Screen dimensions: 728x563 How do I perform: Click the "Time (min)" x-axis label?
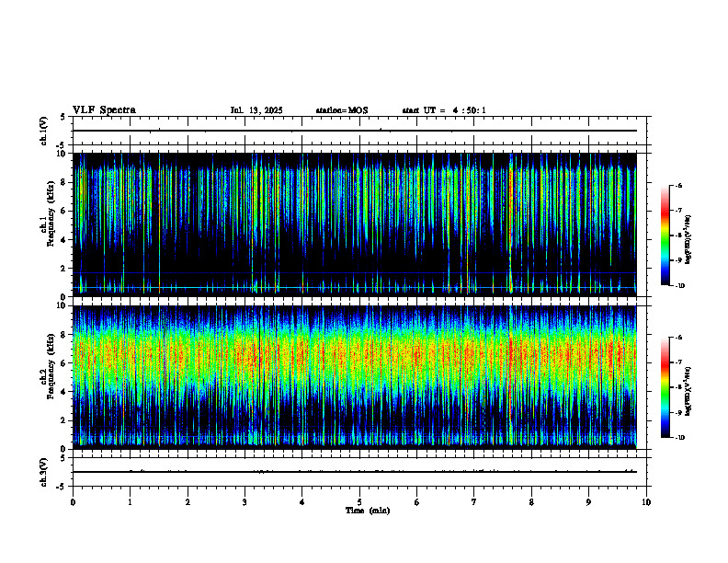(368, 511)
